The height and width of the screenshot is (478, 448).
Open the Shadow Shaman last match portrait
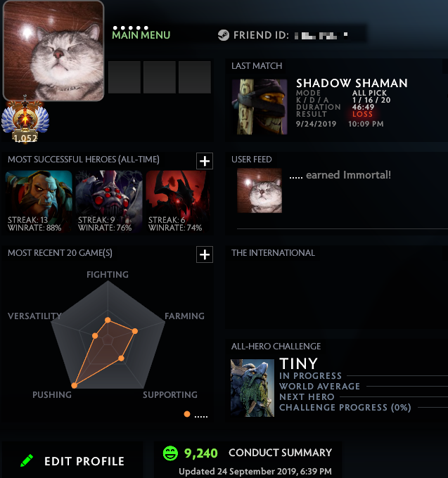tap(260, 107)
